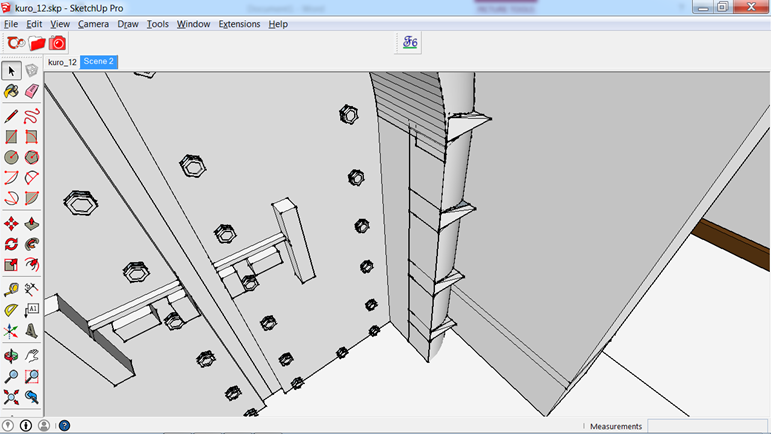Open the View menu

coord(60,24)
